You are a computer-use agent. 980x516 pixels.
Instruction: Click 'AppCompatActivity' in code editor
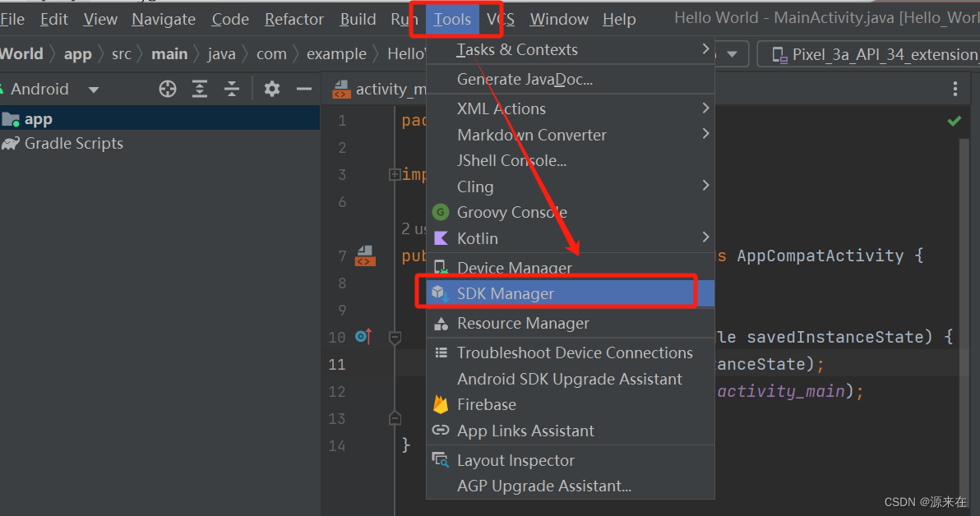(x=820, y=256)
